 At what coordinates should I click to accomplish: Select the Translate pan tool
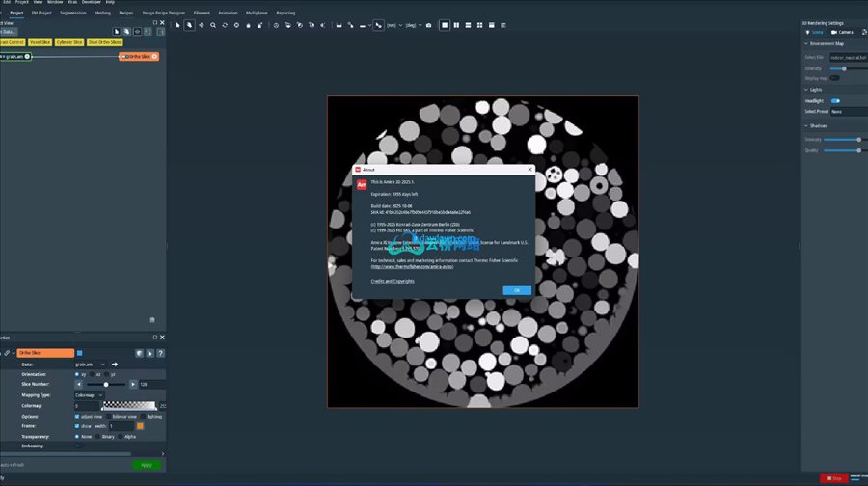click(x=201, y=25)
